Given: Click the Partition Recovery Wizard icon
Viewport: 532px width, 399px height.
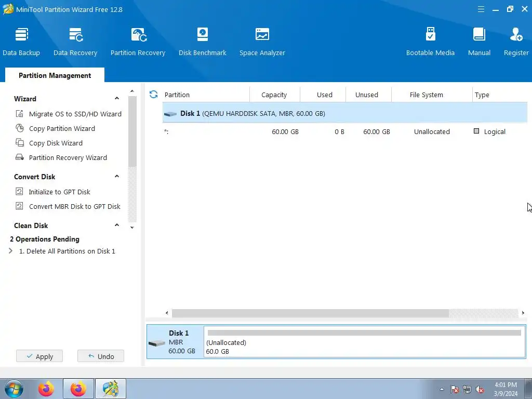Looking at the screenshot, I should click(x=20, y=157).
